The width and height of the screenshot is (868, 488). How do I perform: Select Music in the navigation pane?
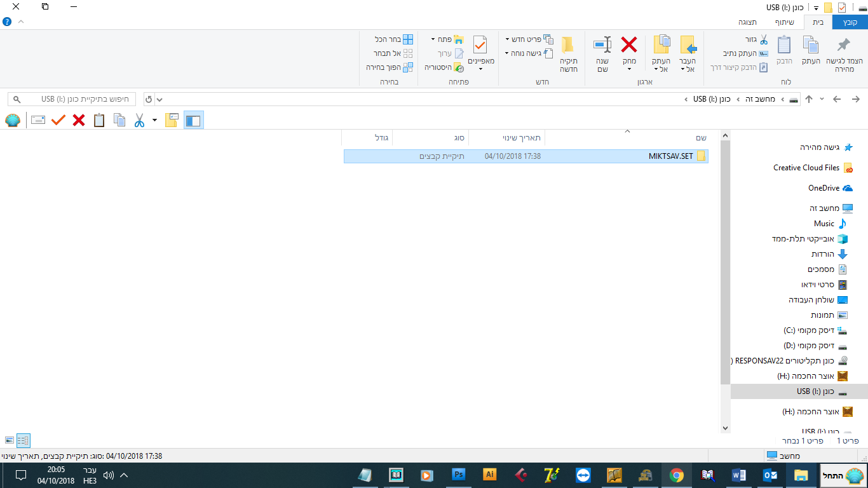tap(831, 224)
